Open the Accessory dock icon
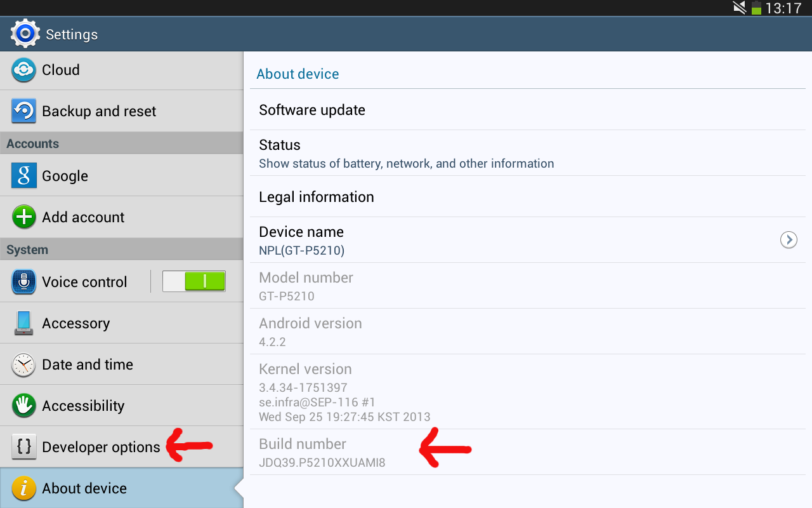The image size is (812, 508). point(24,323)
